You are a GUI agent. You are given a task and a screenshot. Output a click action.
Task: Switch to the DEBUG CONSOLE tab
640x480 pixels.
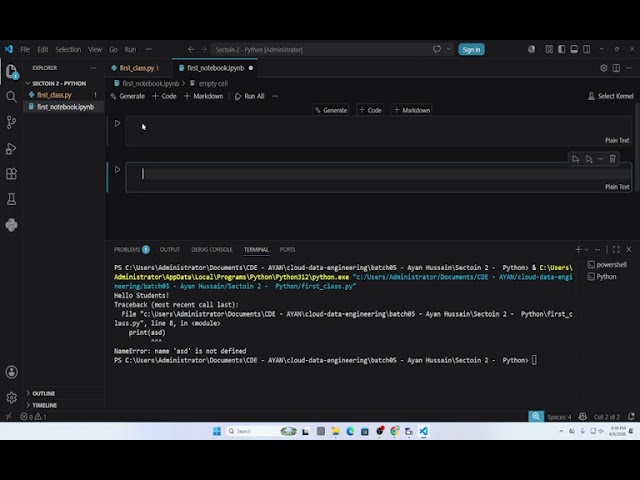point(212,249)
